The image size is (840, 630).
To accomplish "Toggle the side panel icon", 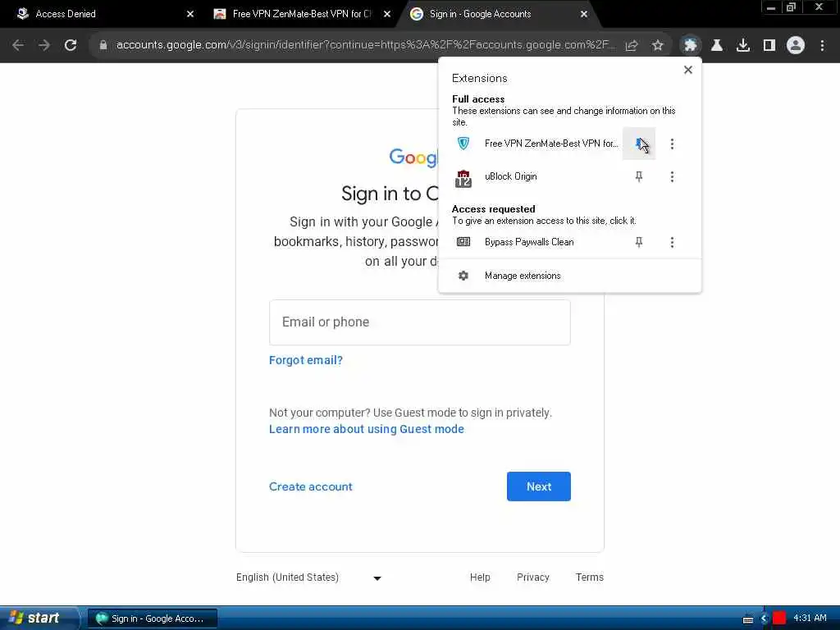I will point(769,46).
